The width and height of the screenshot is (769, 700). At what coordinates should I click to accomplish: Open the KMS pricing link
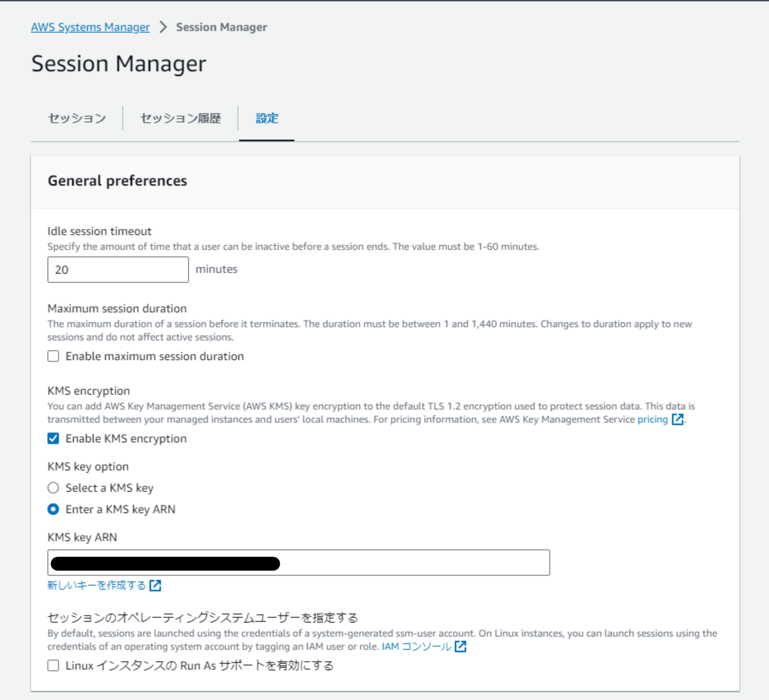point(652,420)
